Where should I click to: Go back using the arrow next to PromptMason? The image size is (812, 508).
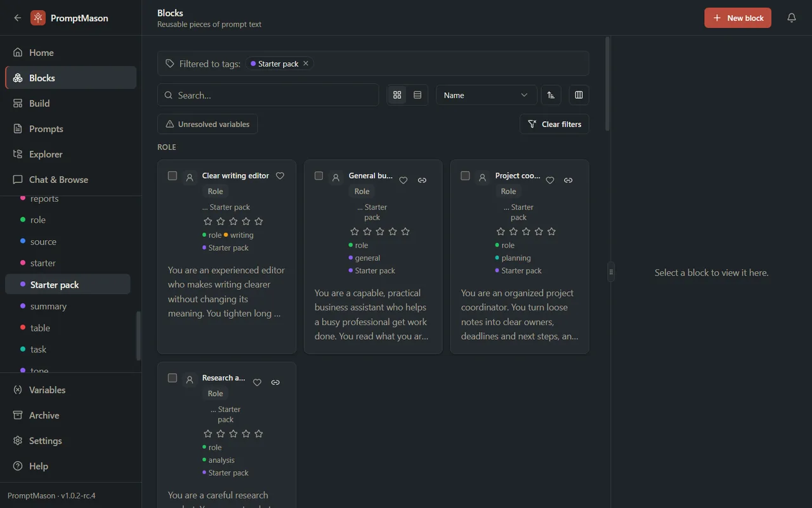coord(17,18)
